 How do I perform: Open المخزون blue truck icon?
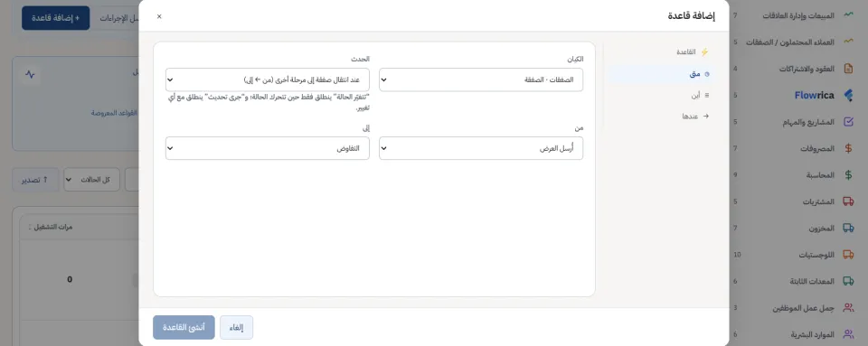pos(848,228)
